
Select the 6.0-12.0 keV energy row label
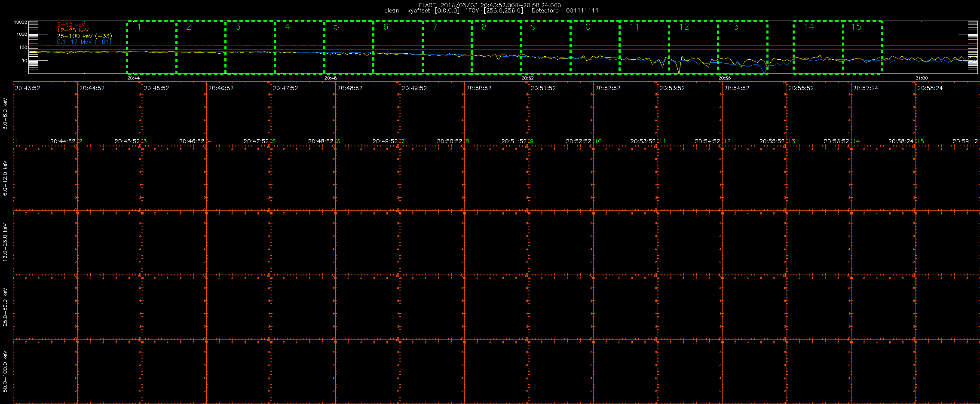point(5,178)
